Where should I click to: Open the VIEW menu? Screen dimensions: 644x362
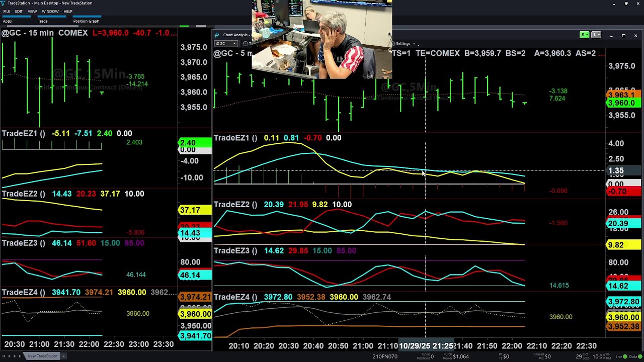32,11
